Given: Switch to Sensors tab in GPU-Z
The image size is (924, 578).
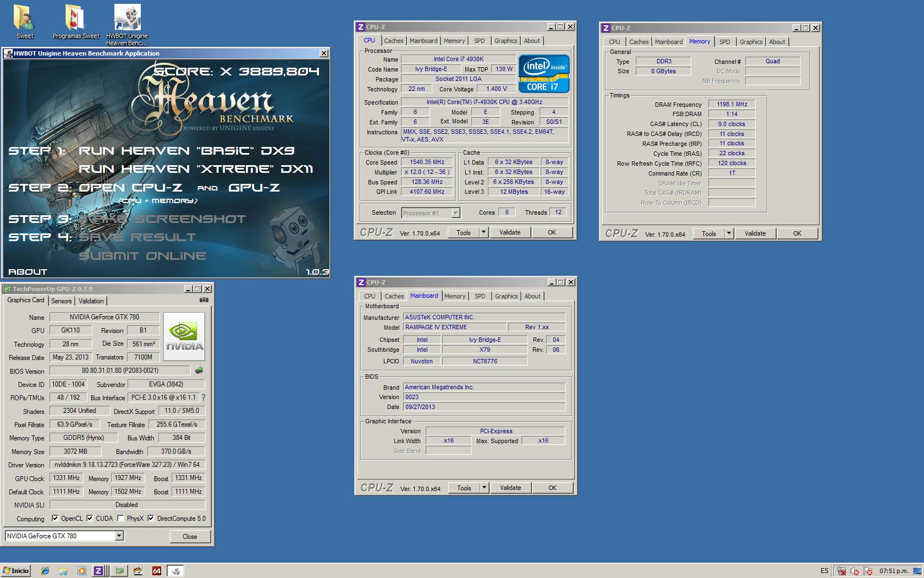Looking at the screenshot, I should (62, 301).
